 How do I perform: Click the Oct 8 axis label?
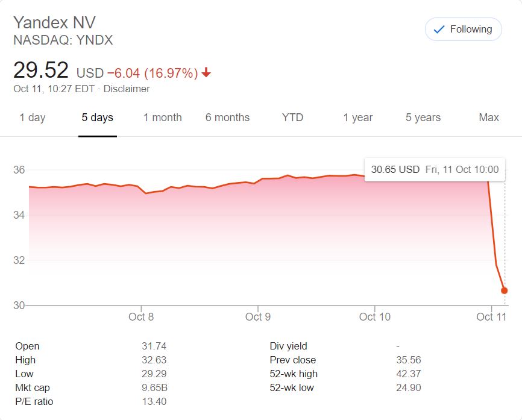[x=141, y=317]
